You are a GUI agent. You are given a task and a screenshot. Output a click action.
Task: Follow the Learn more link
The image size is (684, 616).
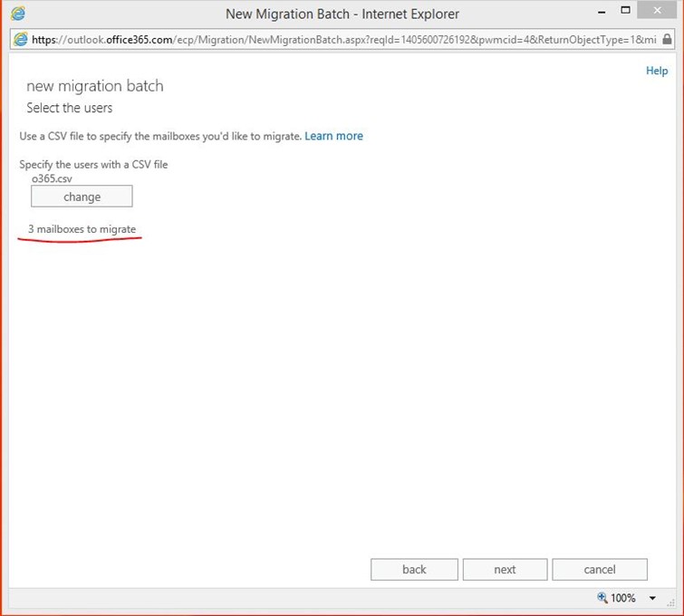pyautogui.click(x=333, y=136)
